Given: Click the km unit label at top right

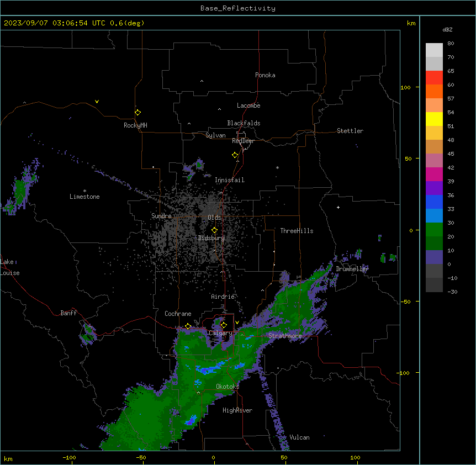Looking at the screenshot, I should click(411, 23).
